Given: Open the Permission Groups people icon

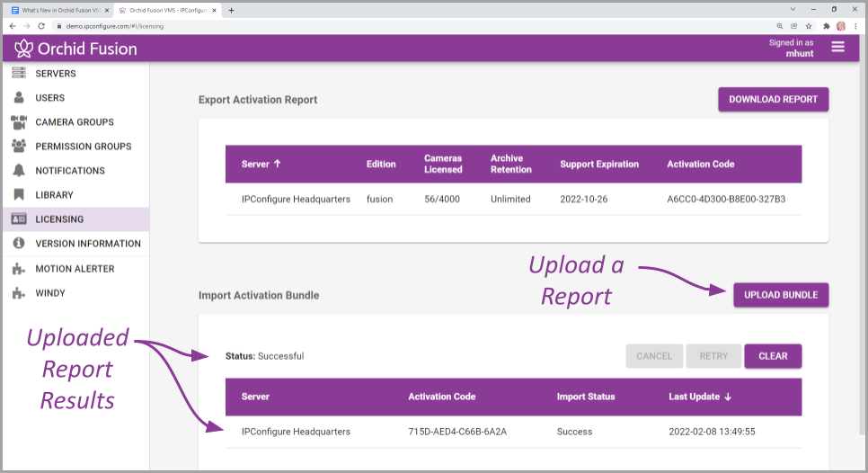Looking at the screenshot, I should (19, 146).
